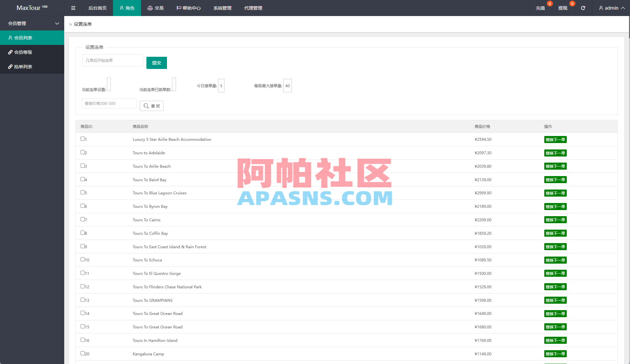
Task: Open the 抢单列表 grab order list
Action: click(x=23, y=66)
